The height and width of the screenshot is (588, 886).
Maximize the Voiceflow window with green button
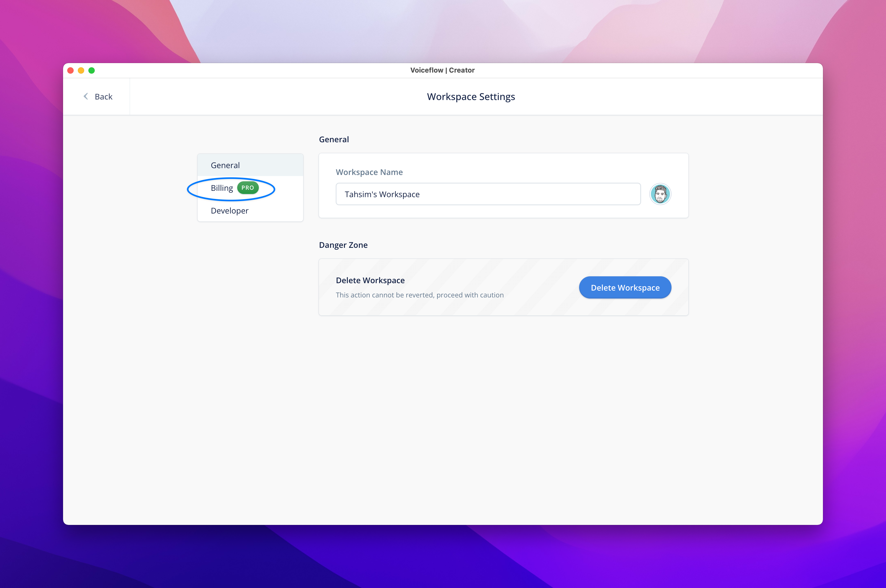(x=92, y=70)
